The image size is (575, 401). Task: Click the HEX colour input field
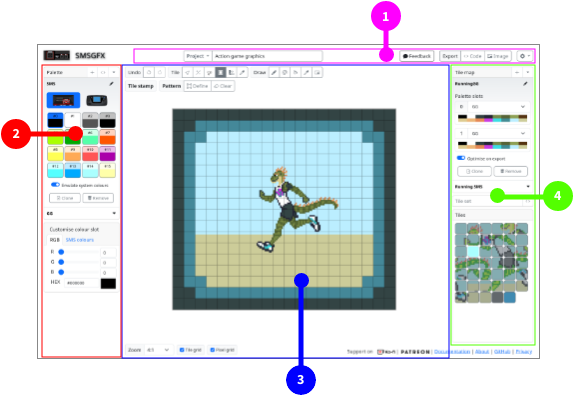(82, 283)
